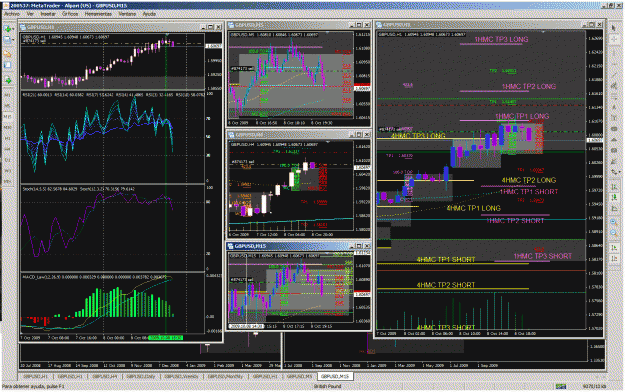The image size is (625, 392).
Task: Open the GBPUSD,M5 chart tab
Action: tap(299, 376)
